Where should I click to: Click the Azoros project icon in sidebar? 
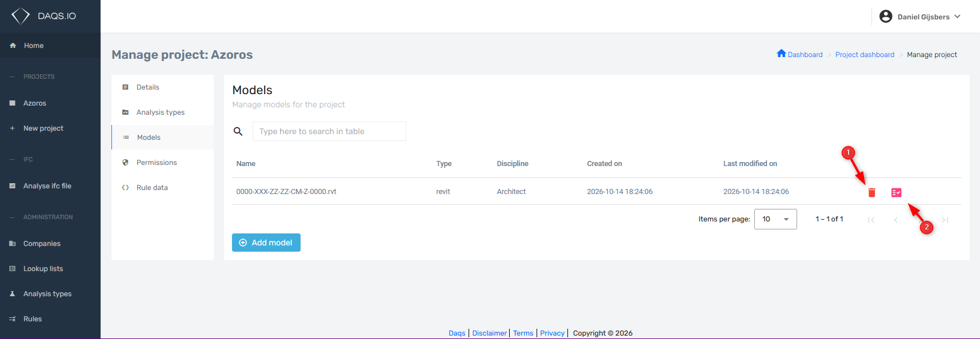13,103
